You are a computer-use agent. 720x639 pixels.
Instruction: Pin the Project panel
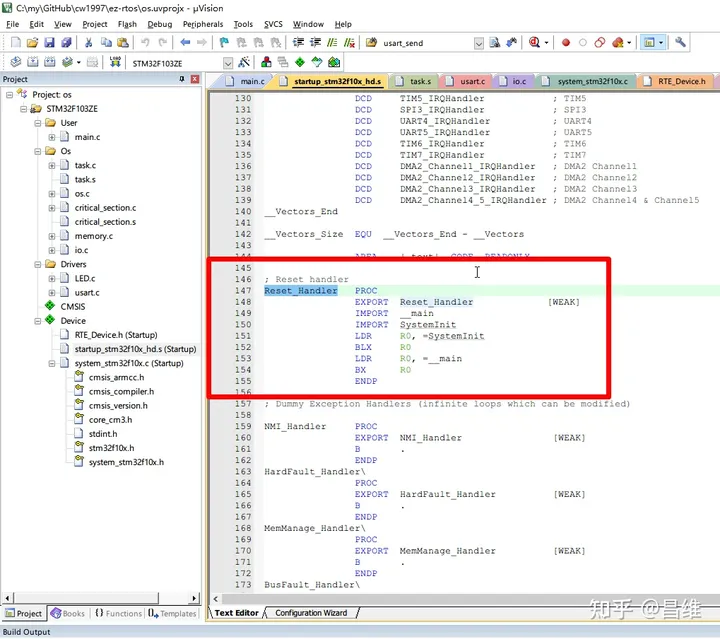tap(182, 79)
